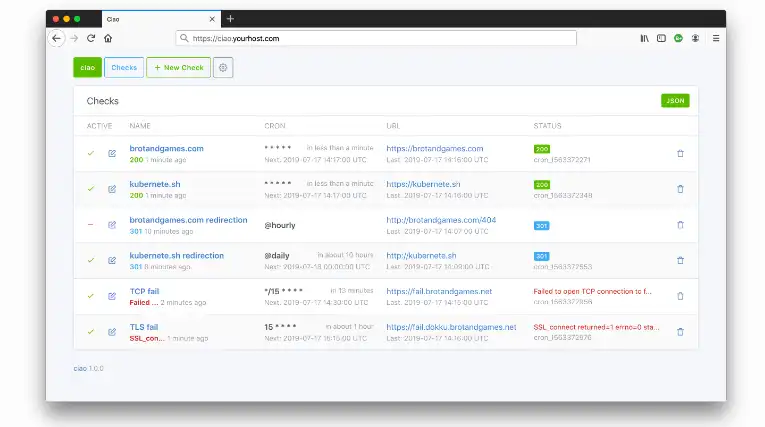Edit the kubernete.sh redirection check
Screen dimensions: 765x427
pyautogui.click(x=112, y=260)
